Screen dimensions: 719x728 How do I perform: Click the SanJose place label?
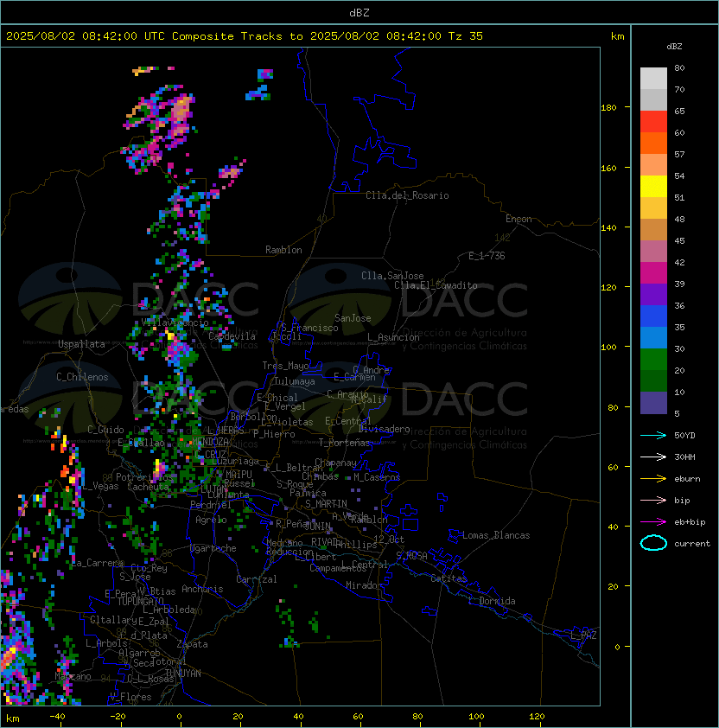point(353,318)
